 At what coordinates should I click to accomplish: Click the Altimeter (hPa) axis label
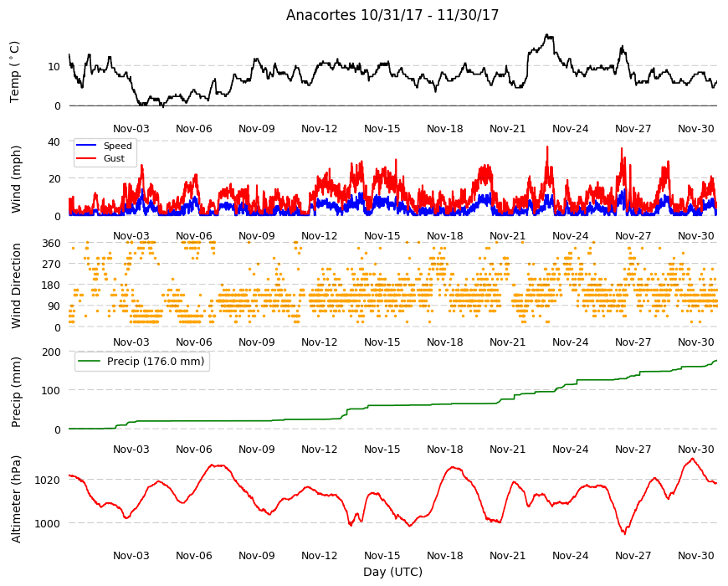tap(16, 499)
